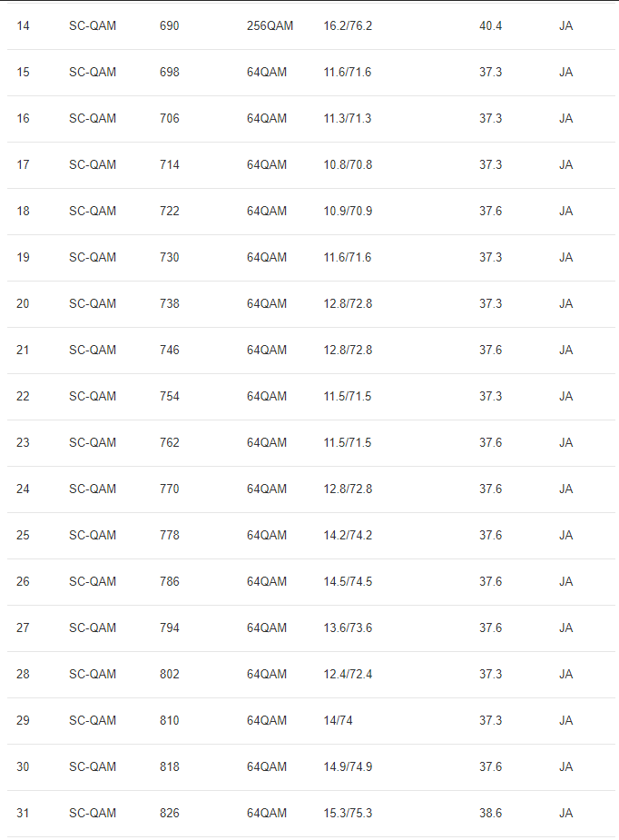Image resolution: width=619 pixels, height=840 pixels.
Task: Select power value 14.2/74.2
Action: (348, 535)
